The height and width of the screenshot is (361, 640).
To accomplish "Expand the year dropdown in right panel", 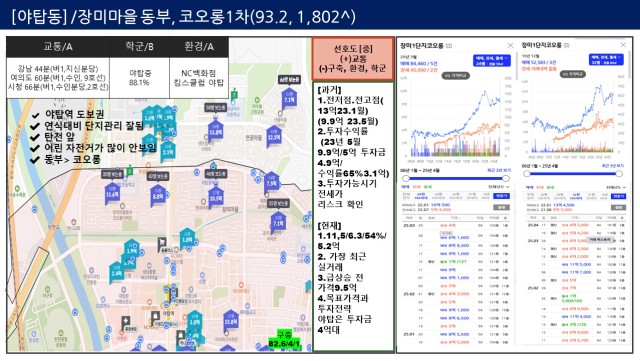I will point(616,187).
